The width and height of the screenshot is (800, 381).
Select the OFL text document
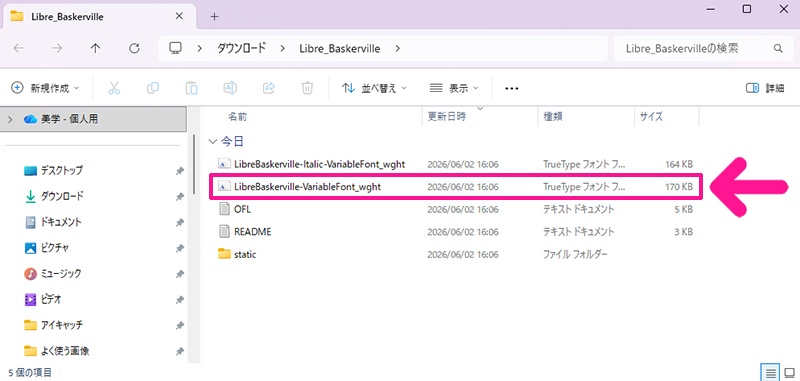click(x=242, y=209)
